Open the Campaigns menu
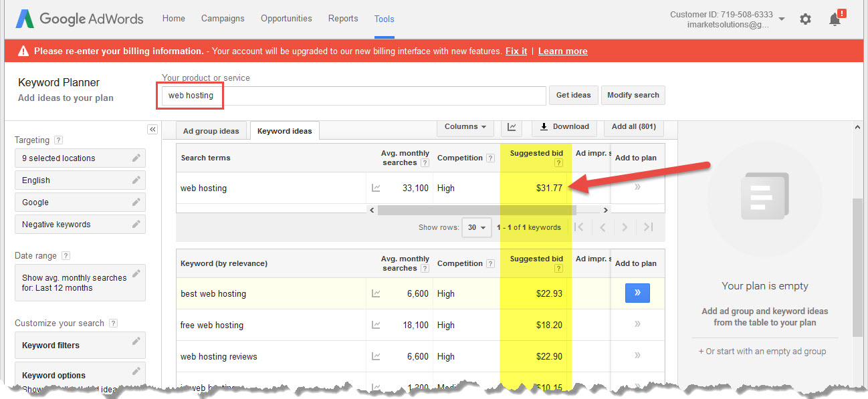Image resolution: width=868 pixels, height=399 pixels. [x=223, y=19]
